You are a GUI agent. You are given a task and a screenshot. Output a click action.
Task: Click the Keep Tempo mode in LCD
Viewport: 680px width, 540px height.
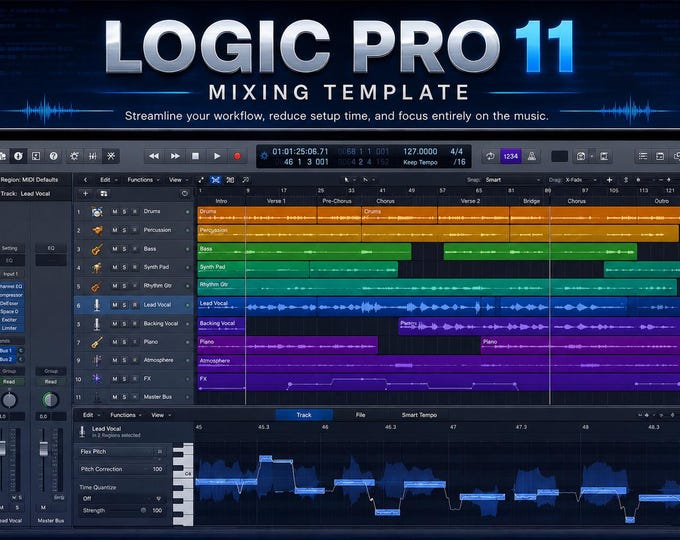coord(420,162)
